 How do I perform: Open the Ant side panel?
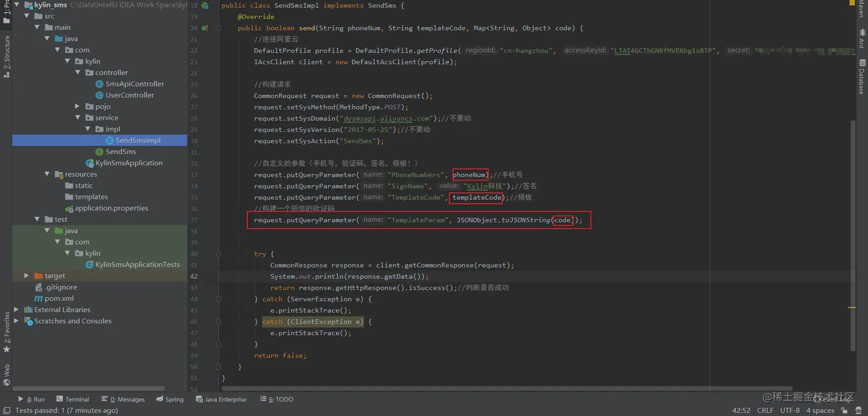click(x=862, y=39)
